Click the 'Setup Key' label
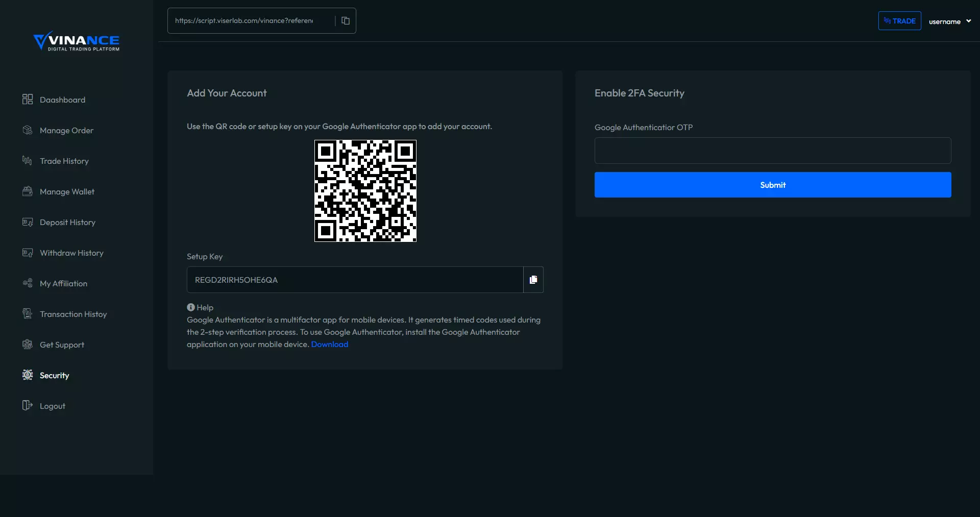 pyautogui.click(x=205, y=256)
